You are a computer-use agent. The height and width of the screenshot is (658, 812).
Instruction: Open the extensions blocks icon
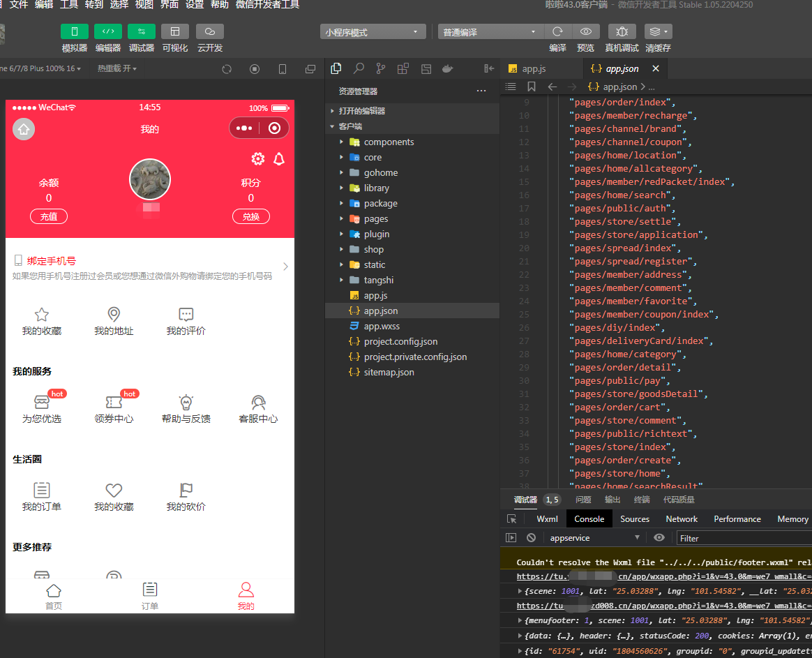(403, 68)
